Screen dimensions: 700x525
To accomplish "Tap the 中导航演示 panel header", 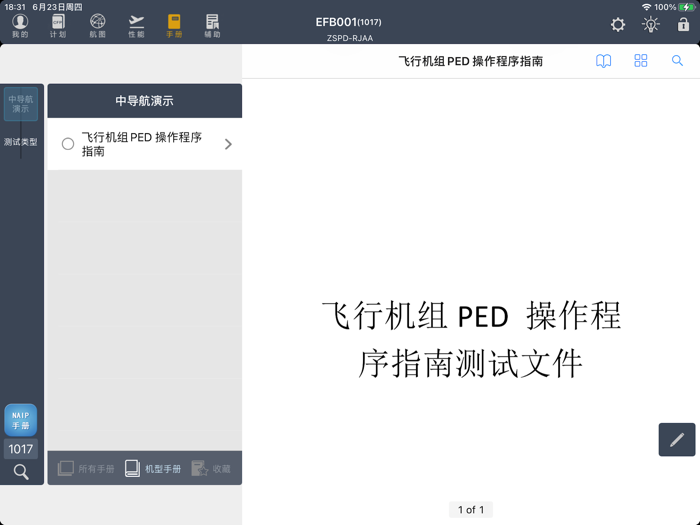I will coord(145,101).
